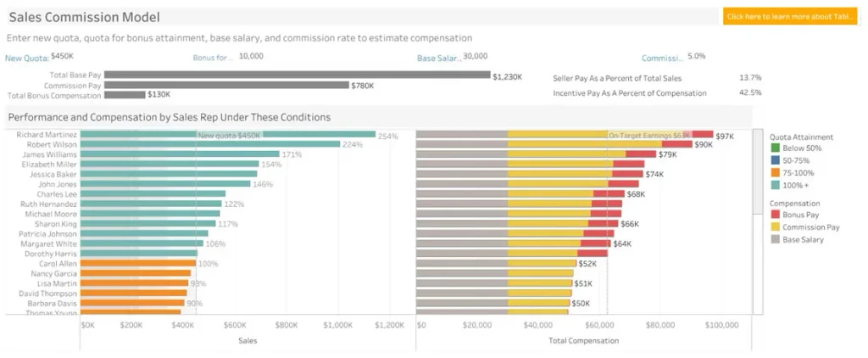This screenshot has width=868, height=358.
Task: Change the Bonus value 10,000 field
Action: click(251, 57)
